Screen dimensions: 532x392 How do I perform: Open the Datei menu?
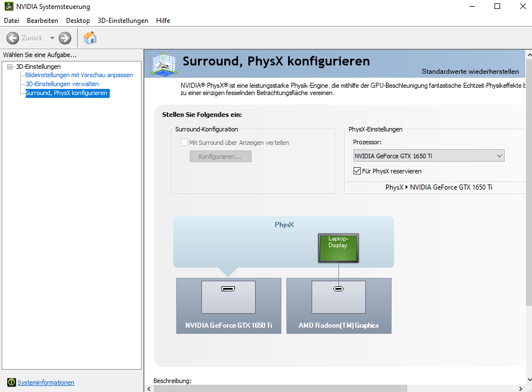pos(11,20)
